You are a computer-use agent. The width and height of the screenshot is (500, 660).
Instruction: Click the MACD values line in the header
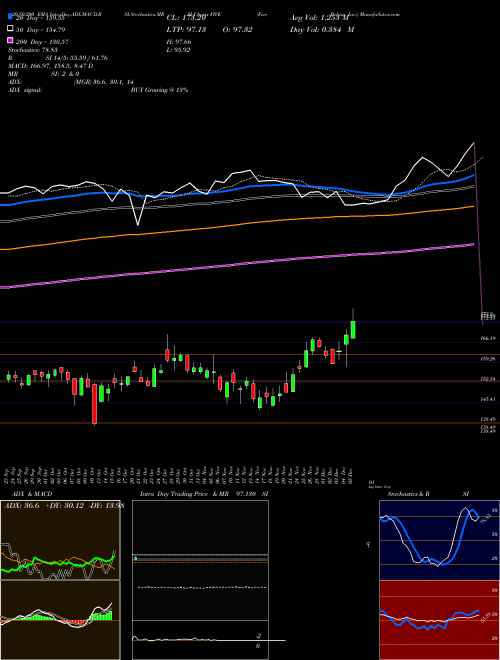point(51,66)
